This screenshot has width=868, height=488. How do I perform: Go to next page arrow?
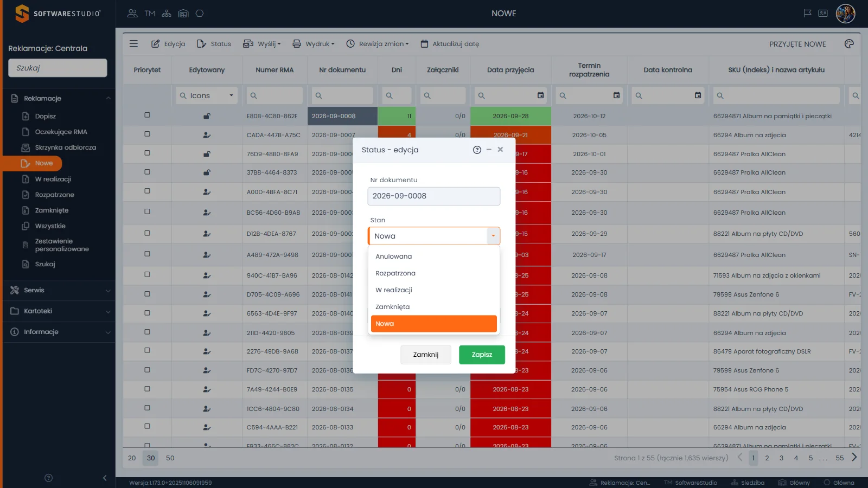coord(854,458)
